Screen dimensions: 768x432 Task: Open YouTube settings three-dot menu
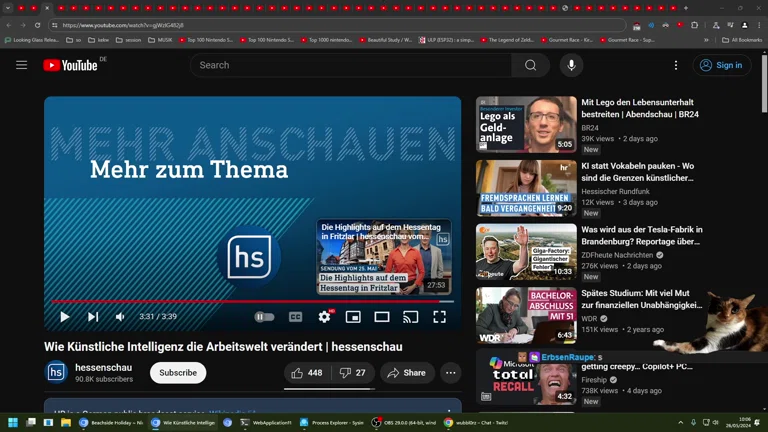click(676, 65)
